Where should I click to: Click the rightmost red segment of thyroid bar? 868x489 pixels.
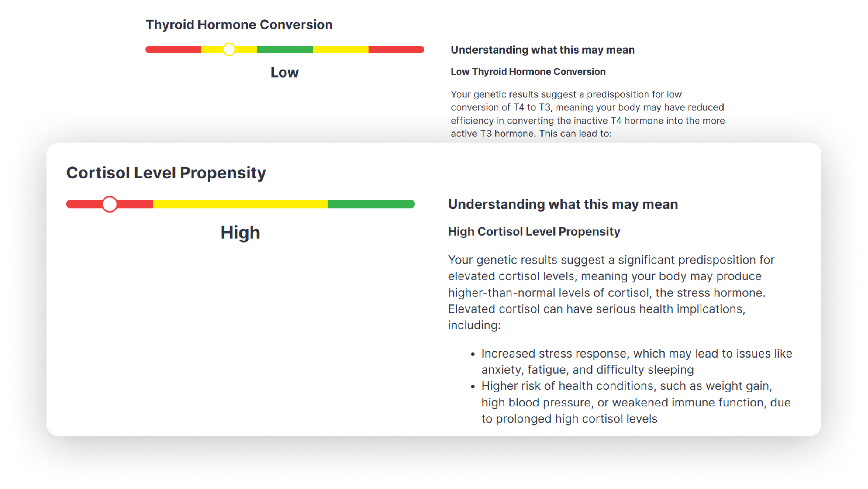click(x=396, y=49)
